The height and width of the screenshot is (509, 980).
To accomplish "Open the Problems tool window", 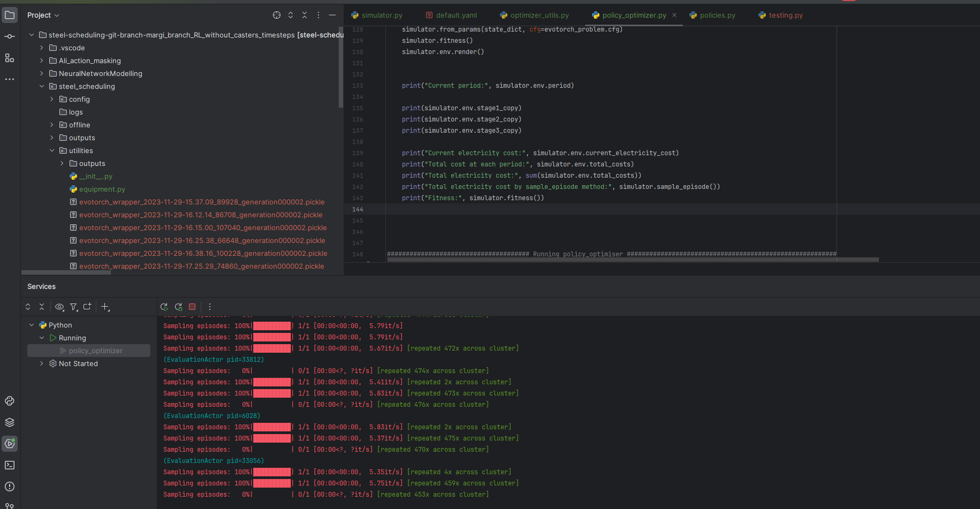I will point(10,487).
